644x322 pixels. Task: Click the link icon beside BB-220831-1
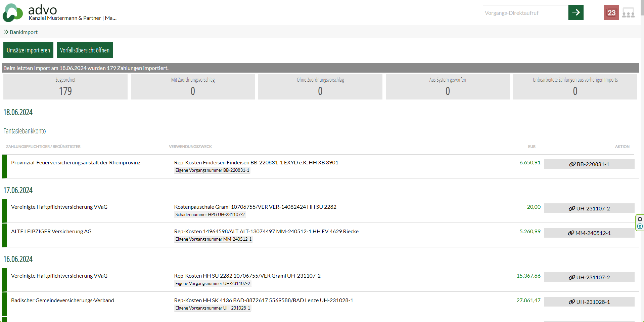click(x=572, y=164)
